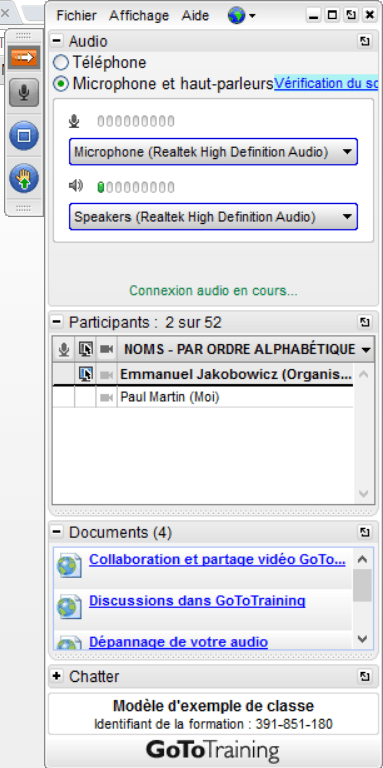Click the microphone column header icon

click(x=64, y=349)
